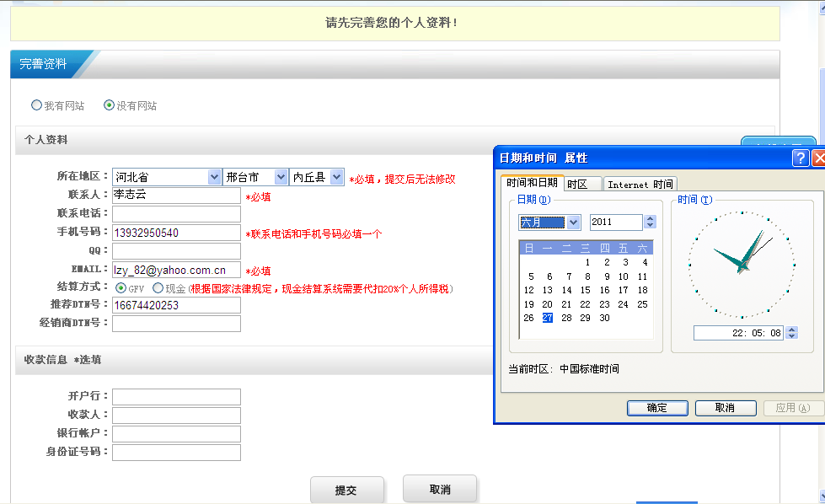
Task: Select the '没有网站' radio button
Action: pyautogui.click(x=109, y=105)
